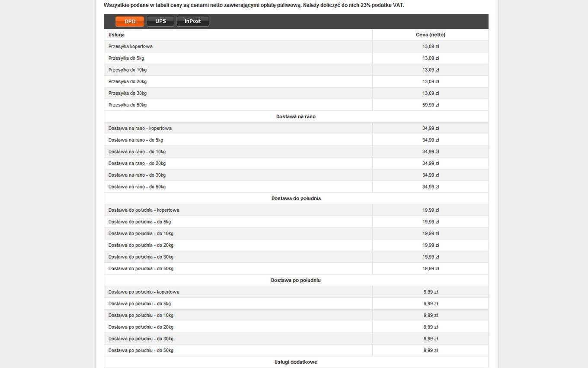Image resolution: width=588 pixels, height=368 pixels.
Task: Switch to the DPD tab
Action: click(x=130, y=22)
